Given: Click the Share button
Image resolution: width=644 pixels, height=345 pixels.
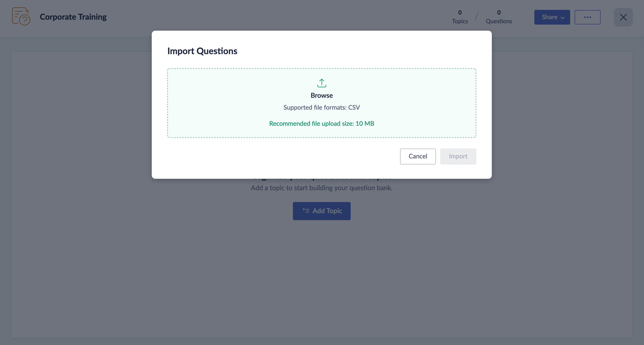Looking at the screenshot, I should coord(549,17).
